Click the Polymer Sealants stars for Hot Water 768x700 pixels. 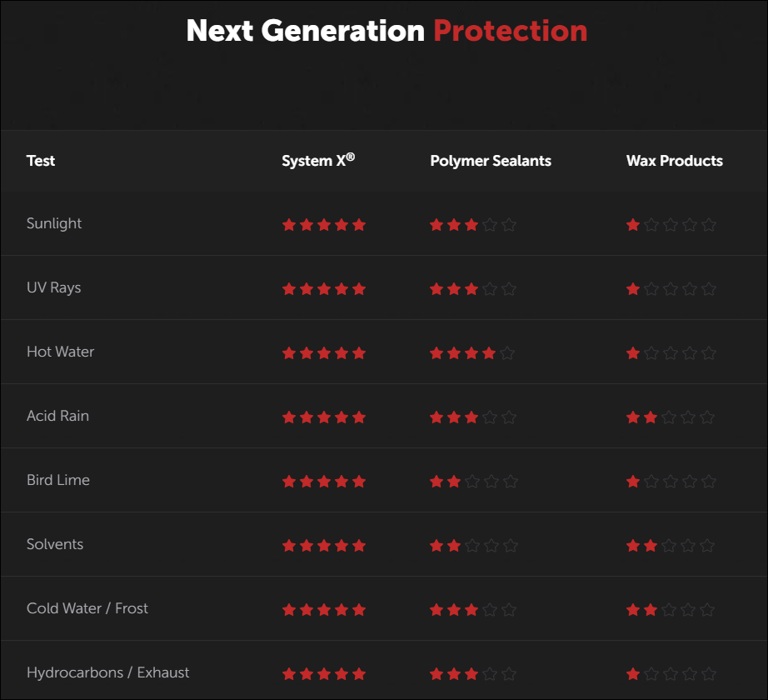click(x=472, y=352)
